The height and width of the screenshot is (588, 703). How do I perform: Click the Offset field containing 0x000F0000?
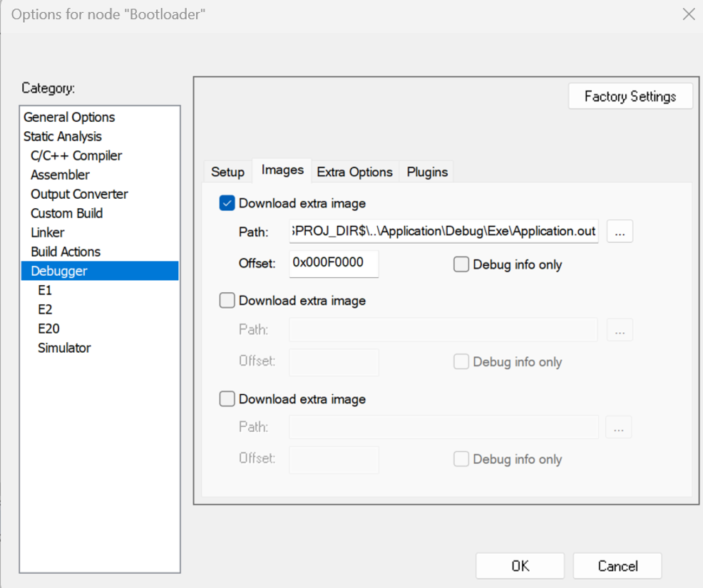tap(333, 263)
